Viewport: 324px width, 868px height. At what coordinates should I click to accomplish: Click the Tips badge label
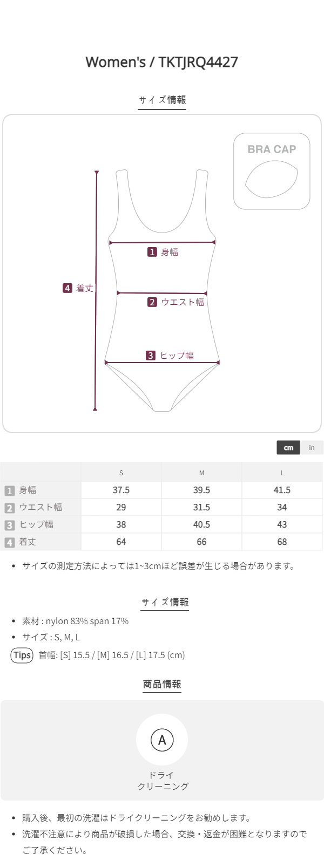22,655
